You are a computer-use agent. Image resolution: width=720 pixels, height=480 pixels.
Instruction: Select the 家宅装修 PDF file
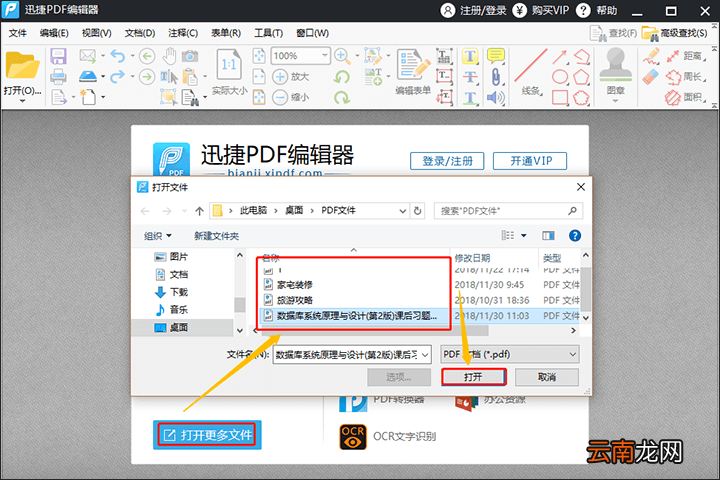tap(294, 285)
